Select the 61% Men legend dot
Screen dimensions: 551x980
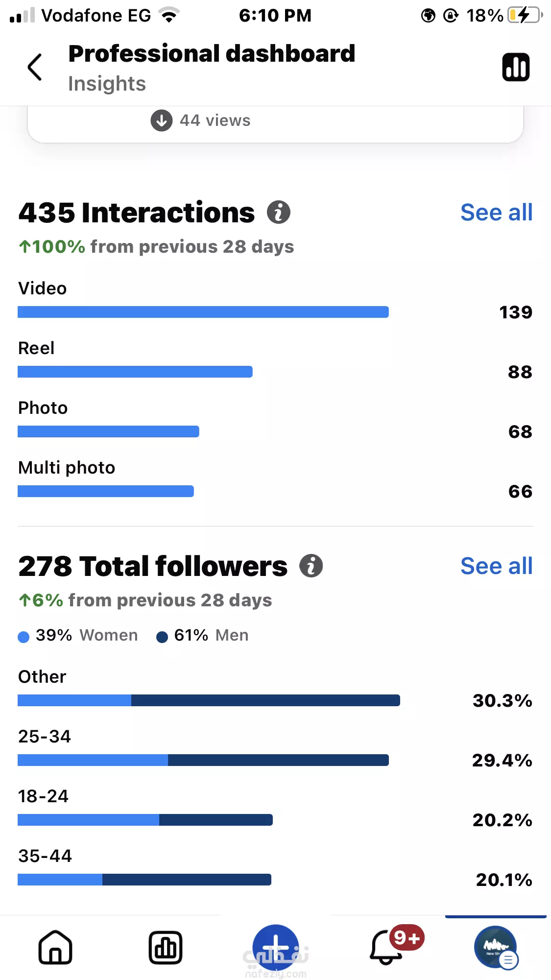(x=162, y=637)
